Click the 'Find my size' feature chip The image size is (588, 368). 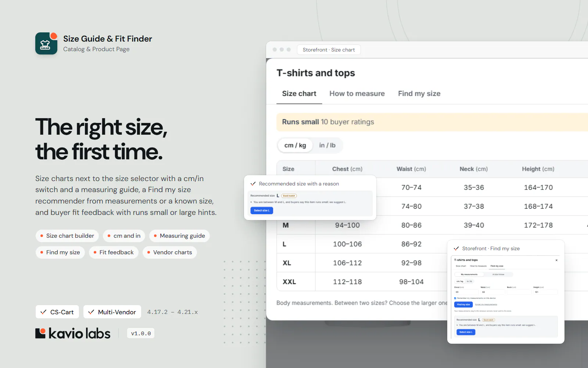click(60, 252)
